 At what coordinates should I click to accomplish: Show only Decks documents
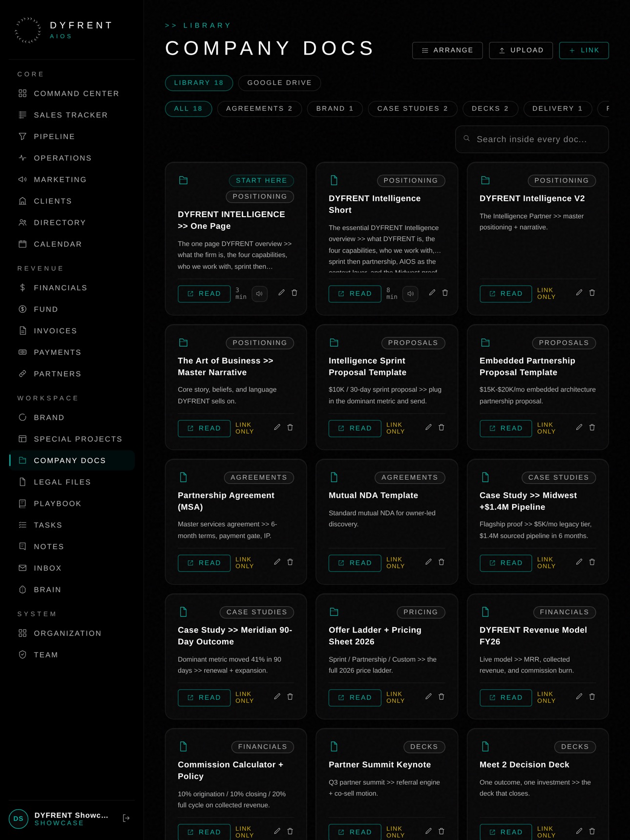490,108
